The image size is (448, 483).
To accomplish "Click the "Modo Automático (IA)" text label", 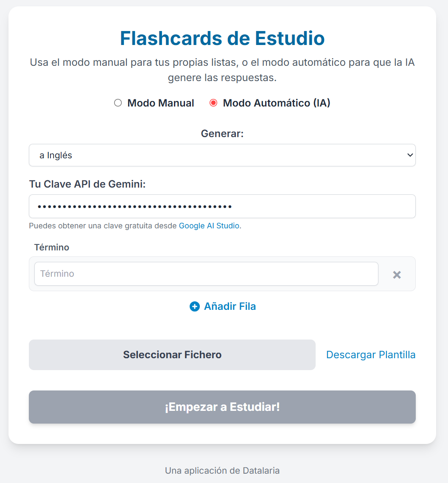I will pyautogui.click(x=277, y=103).
